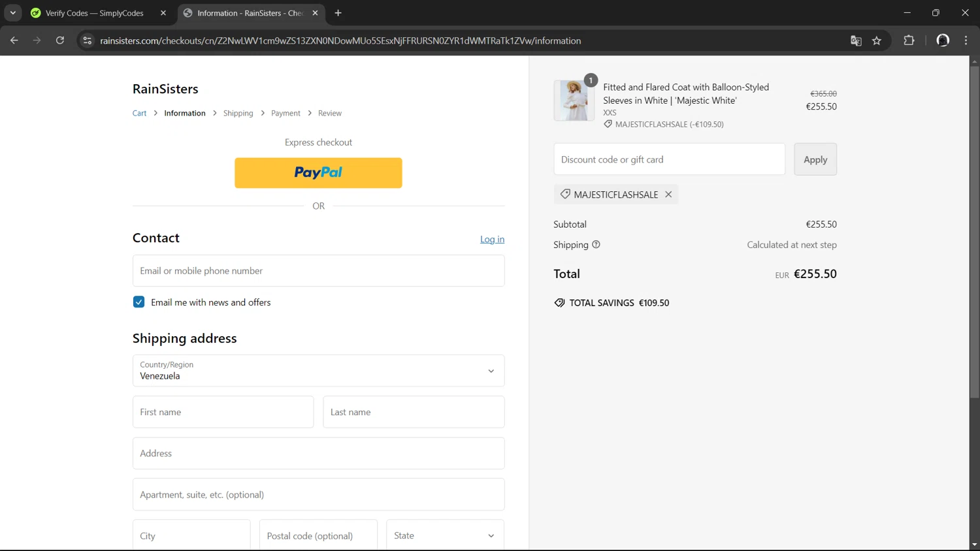Focus the Apartment, suite field

[318, 494]
